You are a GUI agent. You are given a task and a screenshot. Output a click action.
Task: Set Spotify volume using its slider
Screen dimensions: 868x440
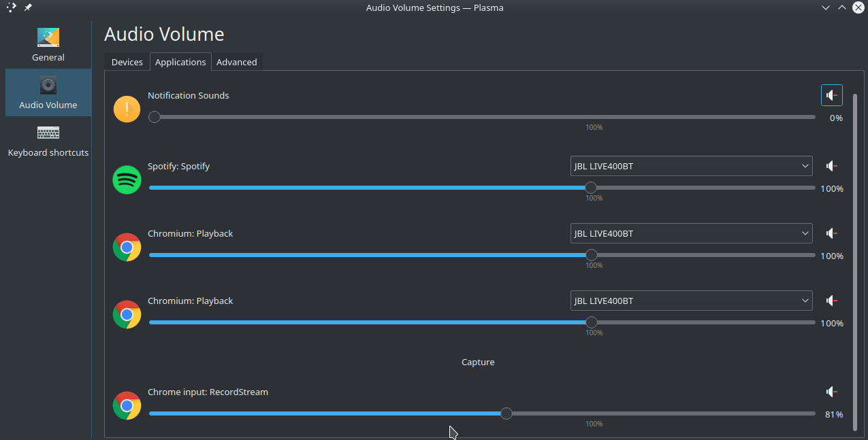590,188
